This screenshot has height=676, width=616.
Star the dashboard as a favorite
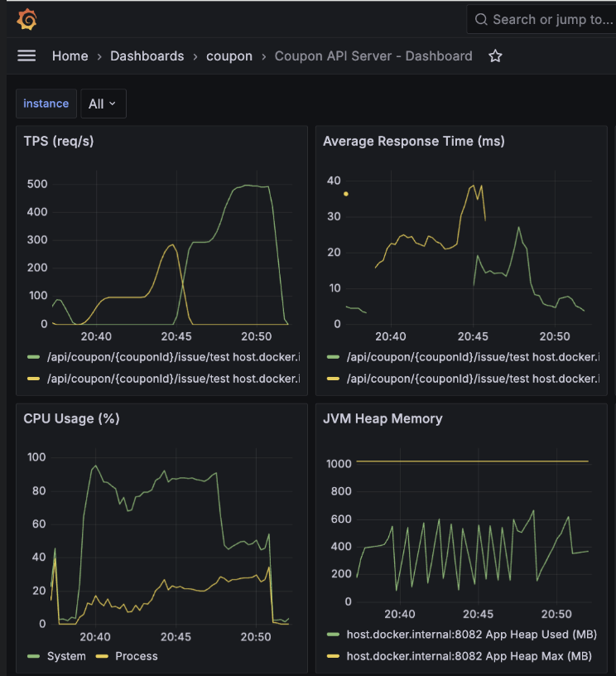(495, 56)
